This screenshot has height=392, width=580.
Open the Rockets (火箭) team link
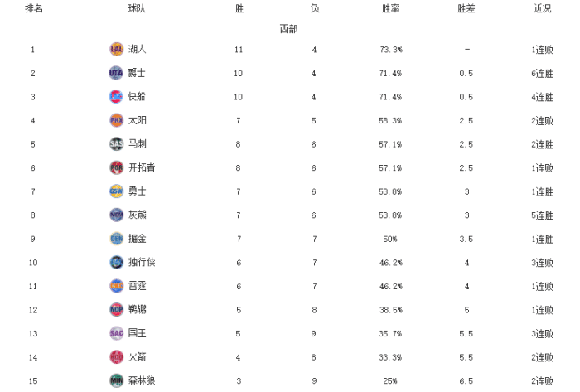click(x=138, y=356)
